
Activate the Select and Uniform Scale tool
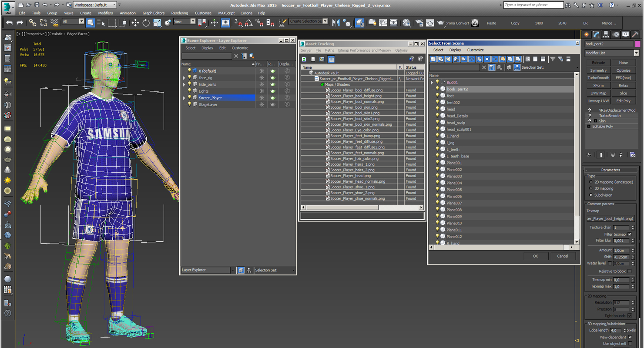coord(157,23)
